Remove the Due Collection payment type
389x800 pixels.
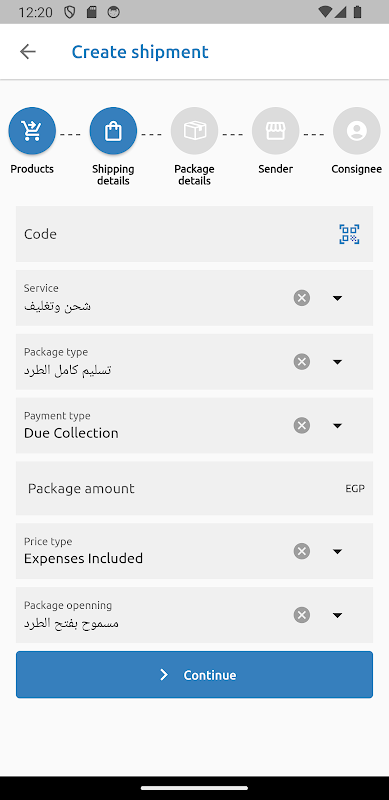click(x=302, y=426)
